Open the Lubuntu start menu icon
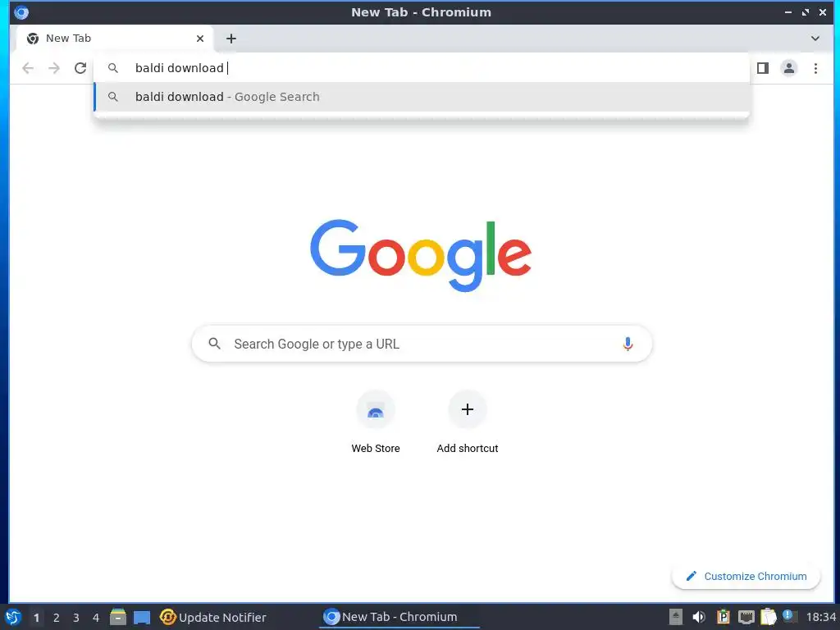Viewport: 840px width, 630px height. pos(13,617)
